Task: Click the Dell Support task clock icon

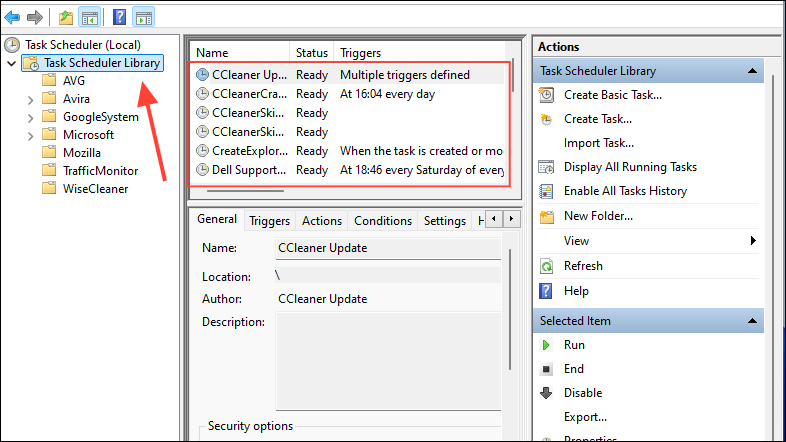Action: pyautogui.click(x=202, y=170)
